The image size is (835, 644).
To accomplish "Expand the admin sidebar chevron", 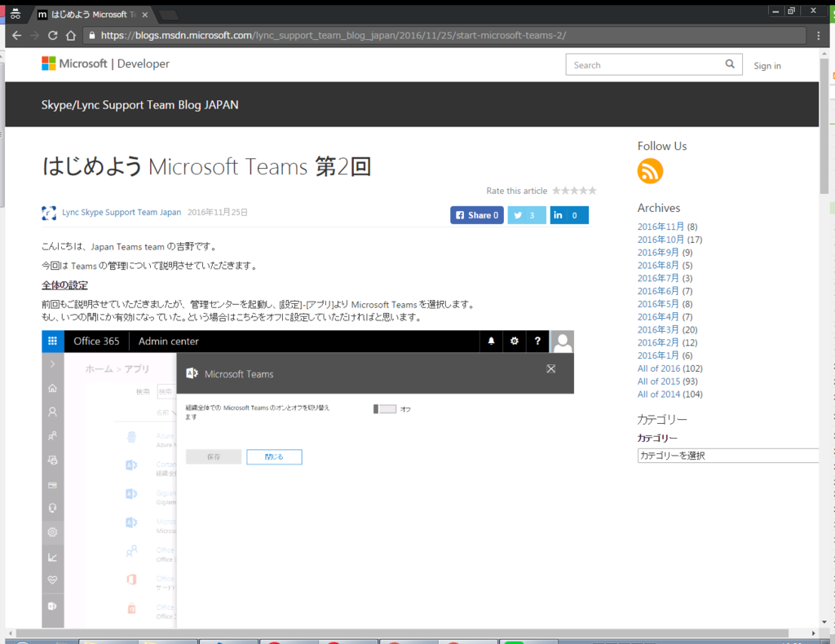I will click(x=53, y=364).
